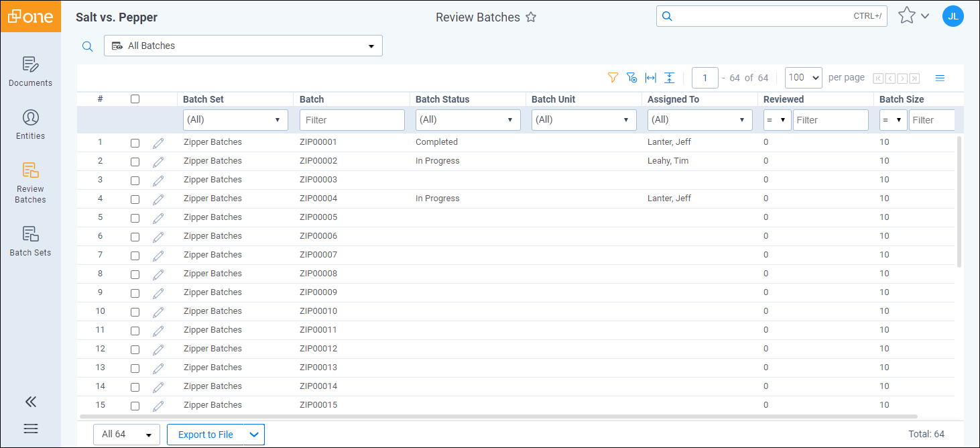Go to Entities in sidebar
Viewport: 980px width, 448px height.
pos(30,125)
